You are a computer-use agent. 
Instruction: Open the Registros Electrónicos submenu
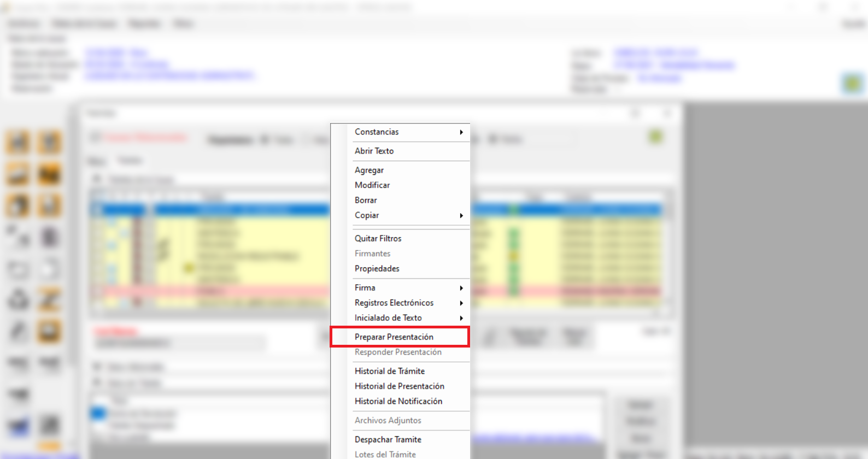coord(394,303)
